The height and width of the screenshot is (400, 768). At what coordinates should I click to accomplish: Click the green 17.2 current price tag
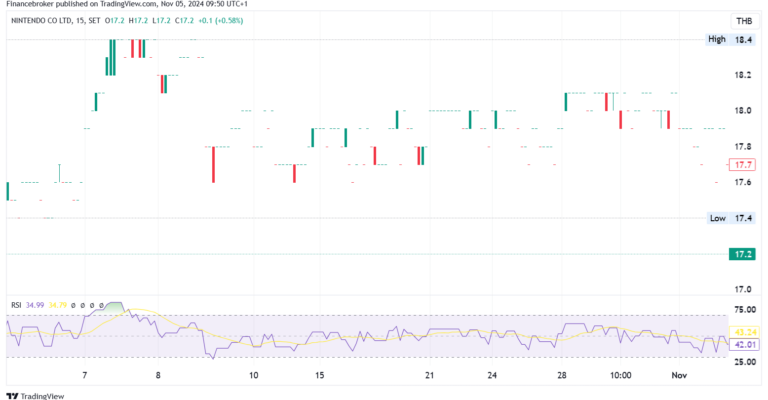pos(742,254)
